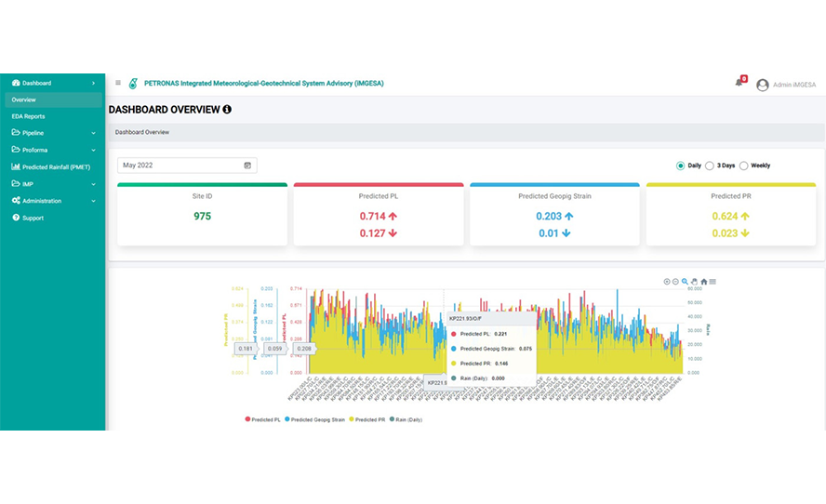Toggle Rain (Daily) series in legend
826x504 pixels.
[x=406, y=419]
